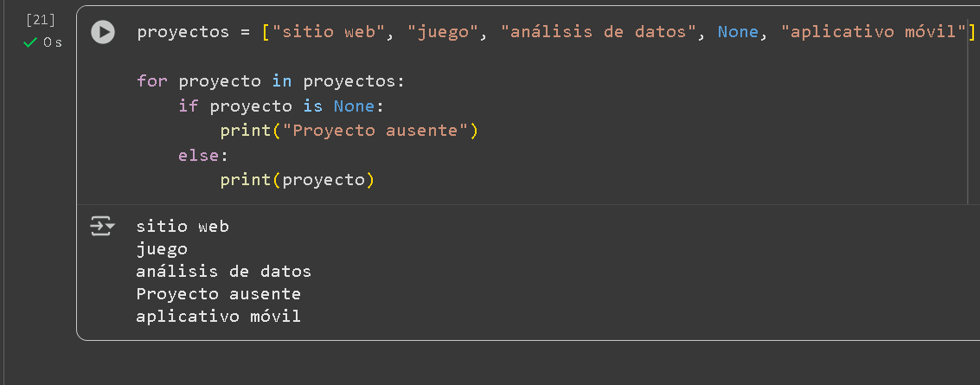
Task: Click the 'juego' output line
Action: (162, 249)
